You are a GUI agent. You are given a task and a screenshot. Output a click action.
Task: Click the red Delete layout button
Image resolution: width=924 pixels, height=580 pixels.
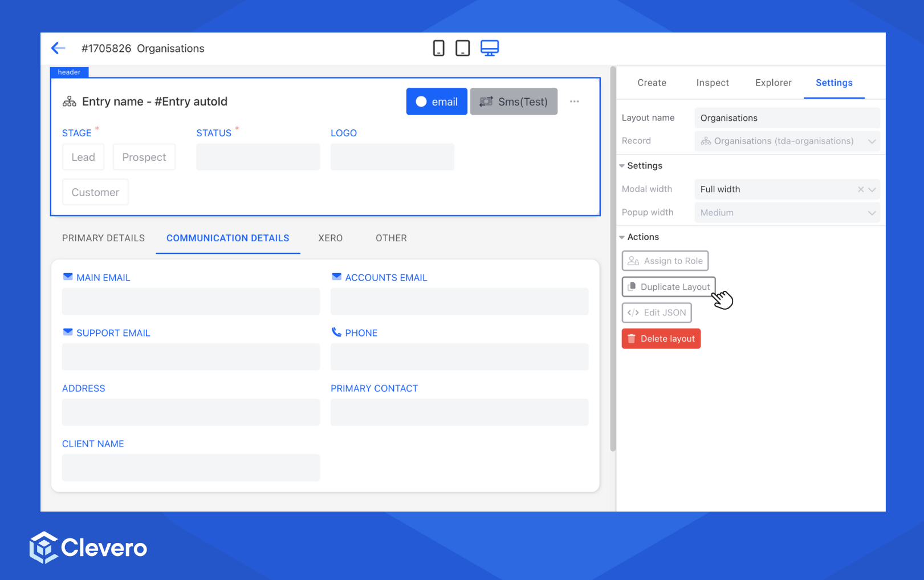pos(661,339)
